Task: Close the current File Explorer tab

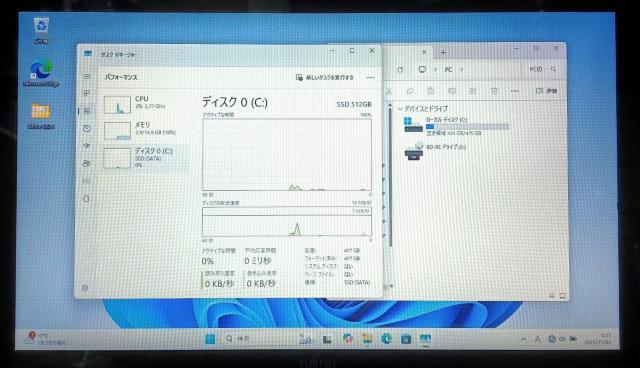Action: pyautogui.click(x=424, y=52)
